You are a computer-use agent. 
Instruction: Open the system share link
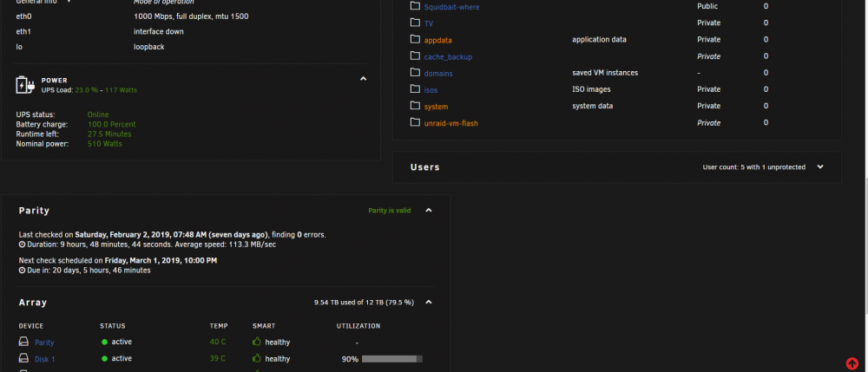pyautogui.click(x=437, y=107)
